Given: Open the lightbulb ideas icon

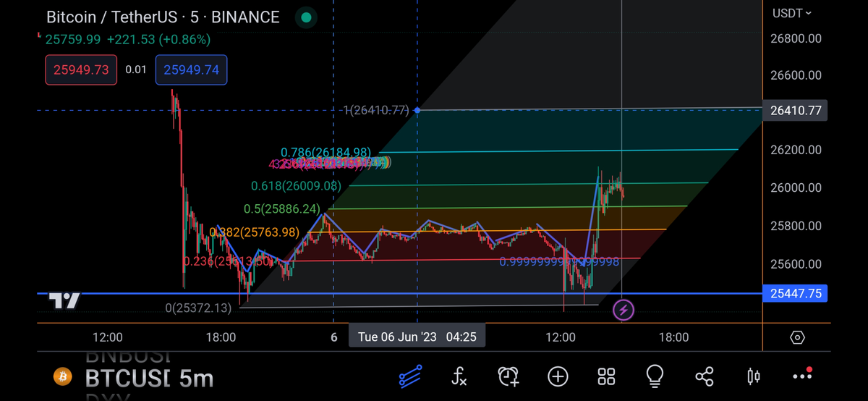Looking at the screenshot, I should coord(655,376).
